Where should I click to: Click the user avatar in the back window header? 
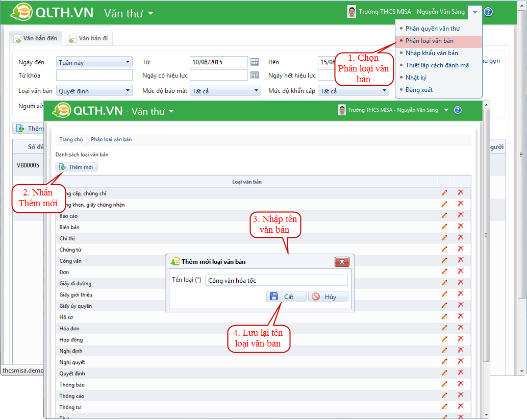[x=352, y=12]
